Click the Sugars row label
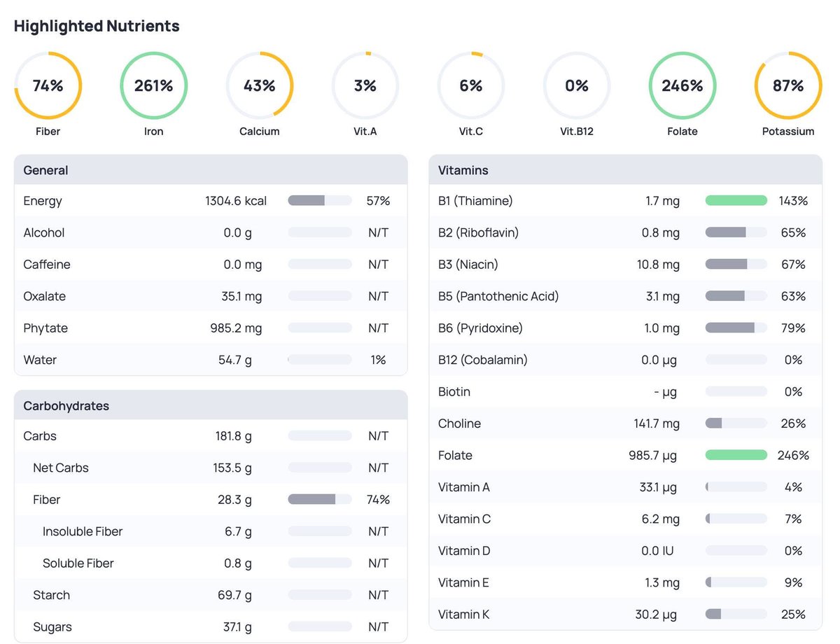Screen dimensions: 840x644 coord(52,626)
